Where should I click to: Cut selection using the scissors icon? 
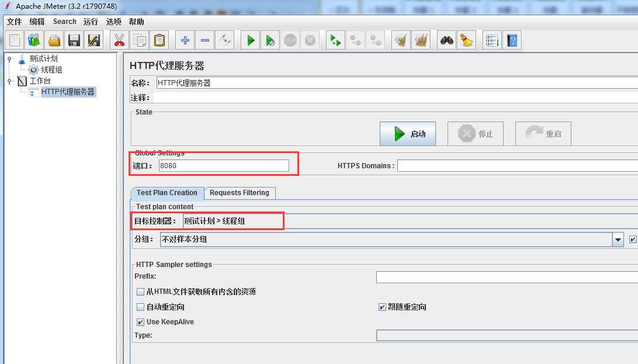(119, 40)
